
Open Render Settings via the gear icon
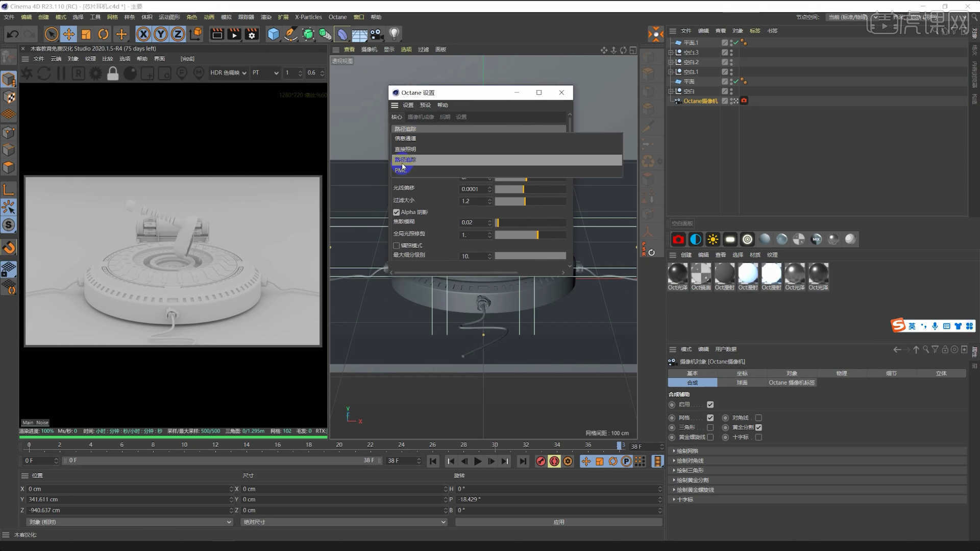[x=251, y=34]
